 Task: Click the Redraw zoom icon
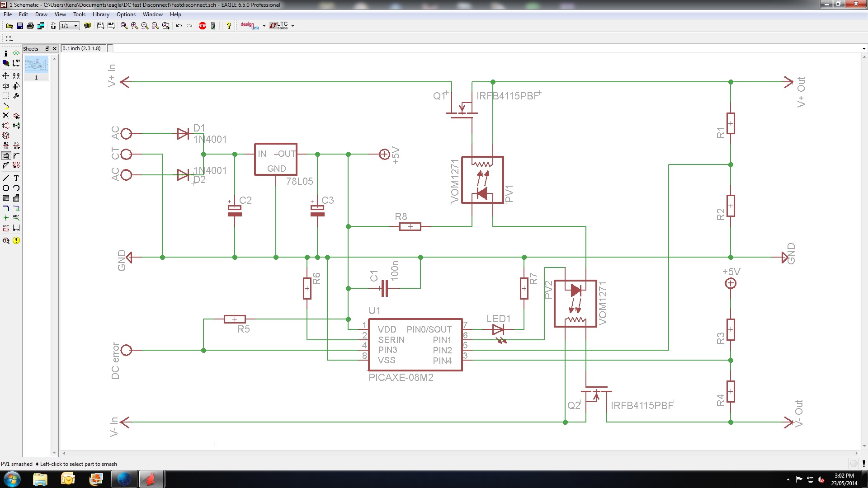pyautogui.click(x=155, y=26)
